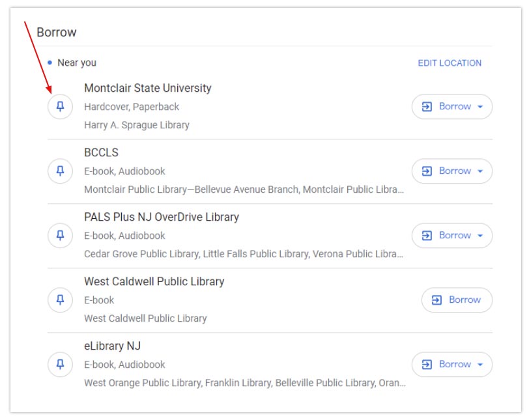Pin Montclair State University library
The width and height of the screenshot is (529, 420).
click(x=60, y=107)
